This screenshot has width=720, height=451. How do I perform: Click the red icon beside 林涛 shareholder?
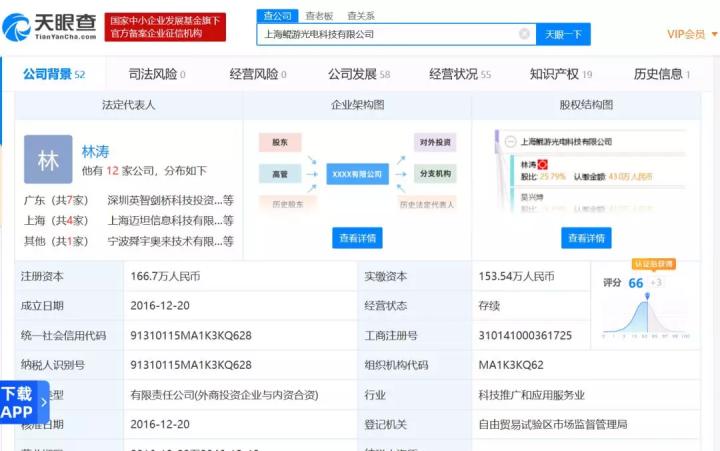click(543, 164)
